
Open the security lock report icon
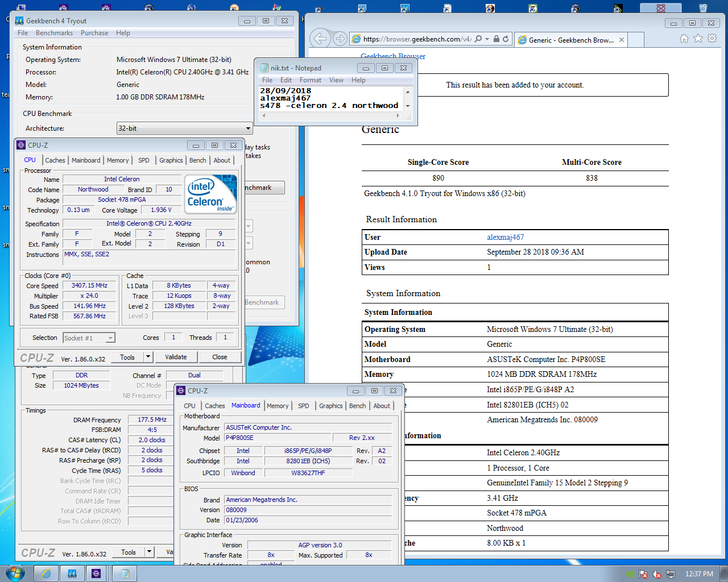(x=496, y=39)
